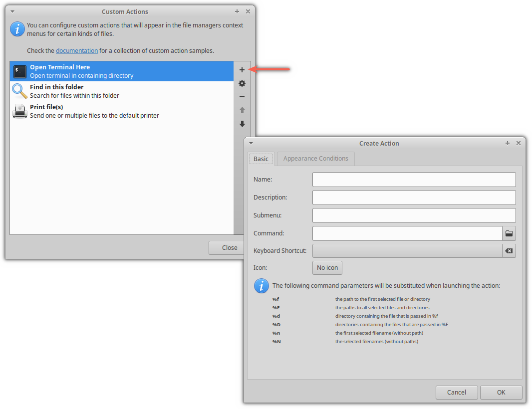
Task: Choose an icon via the No icon button
Action: [x=327, y=268]
